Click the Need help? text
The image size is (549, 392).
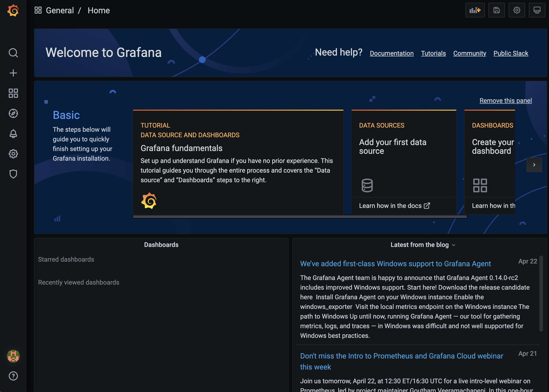[x=339, y=52]
